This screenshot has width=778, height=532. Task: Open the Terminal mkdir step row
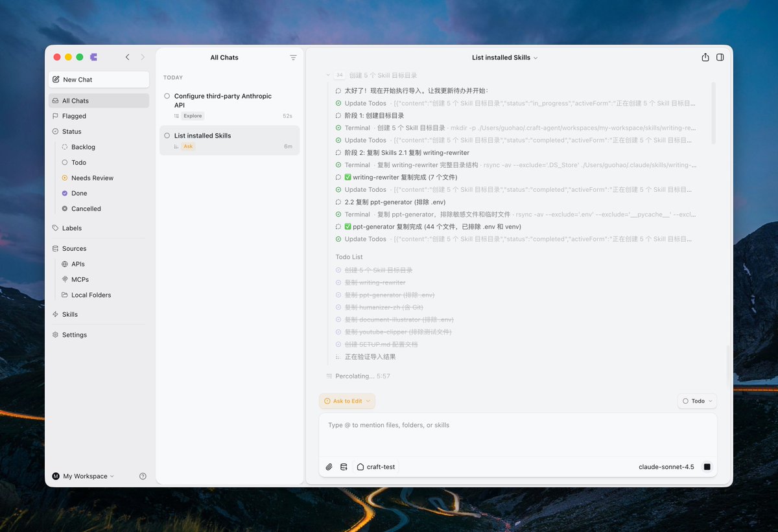pyautogui.click(x=515, y=128)
